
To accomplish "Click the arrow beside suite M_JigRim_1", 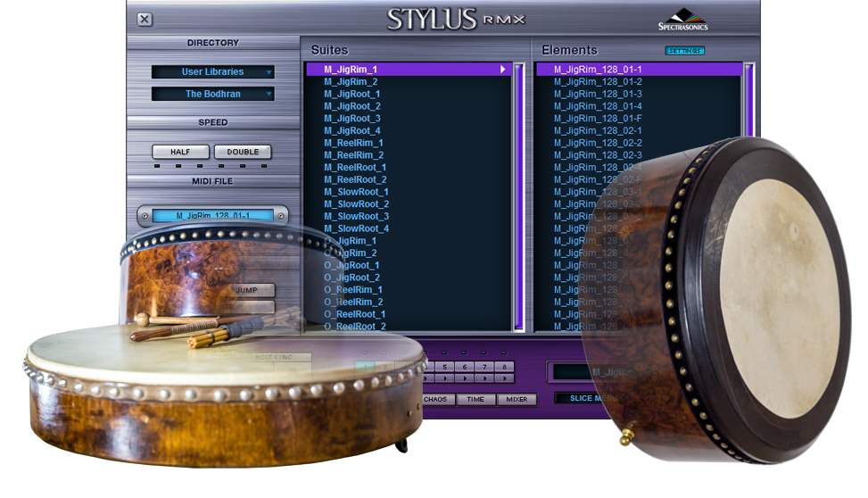I will tap(502, 70).
